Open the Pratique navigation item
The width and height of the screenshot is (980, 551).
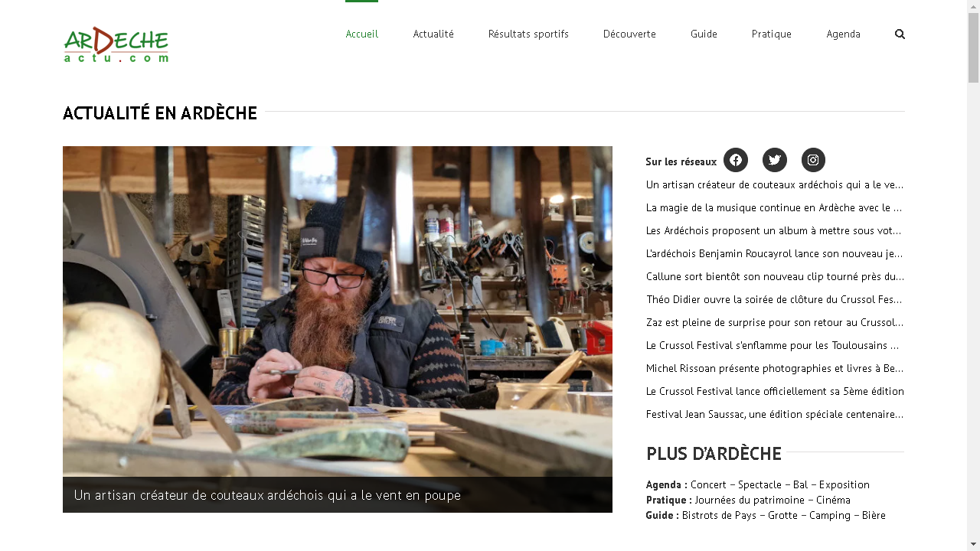772,34
